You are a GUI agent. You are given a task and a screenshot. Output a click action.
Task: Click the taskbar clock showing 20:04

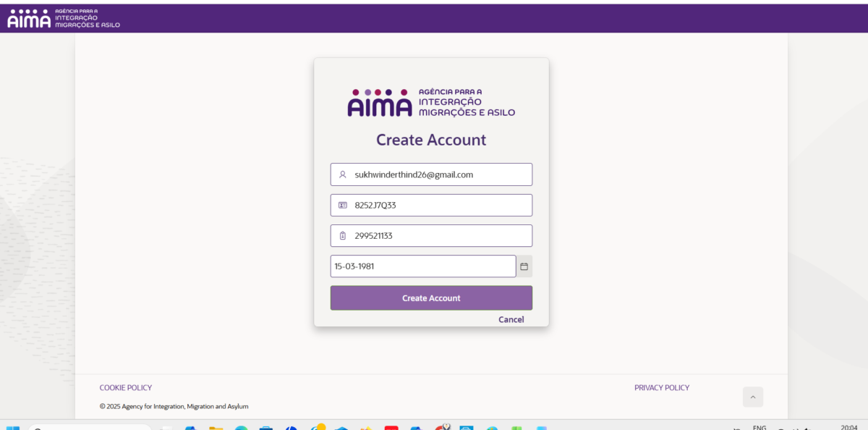pyautogui.click(x=849, y=427)
